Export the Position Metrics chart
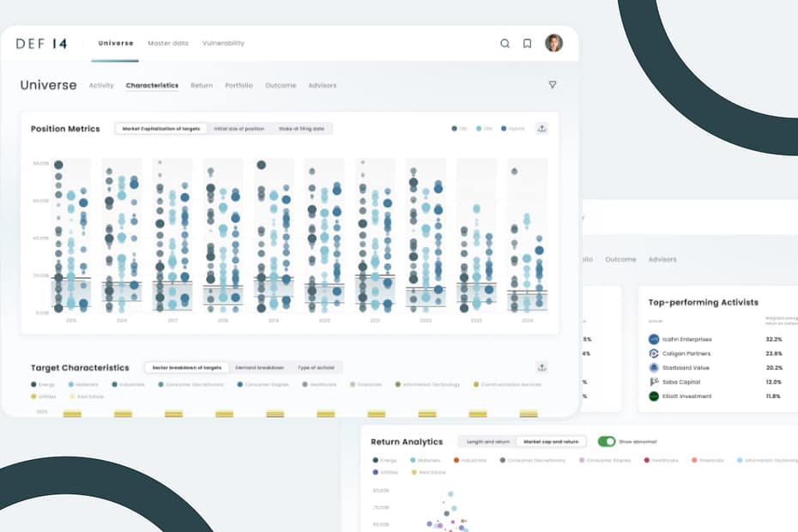 pyautogui.click(x=541, y=129)
